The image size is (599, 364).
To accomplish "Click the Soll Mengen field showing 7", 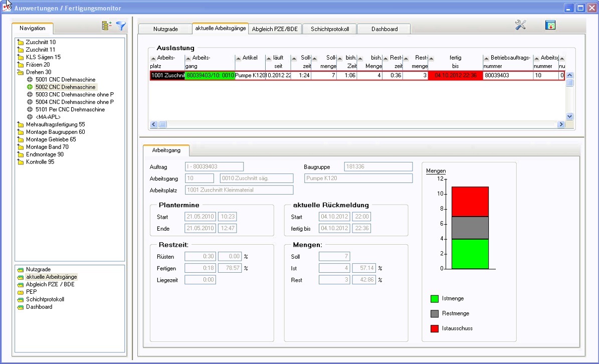I will point(334,256).
